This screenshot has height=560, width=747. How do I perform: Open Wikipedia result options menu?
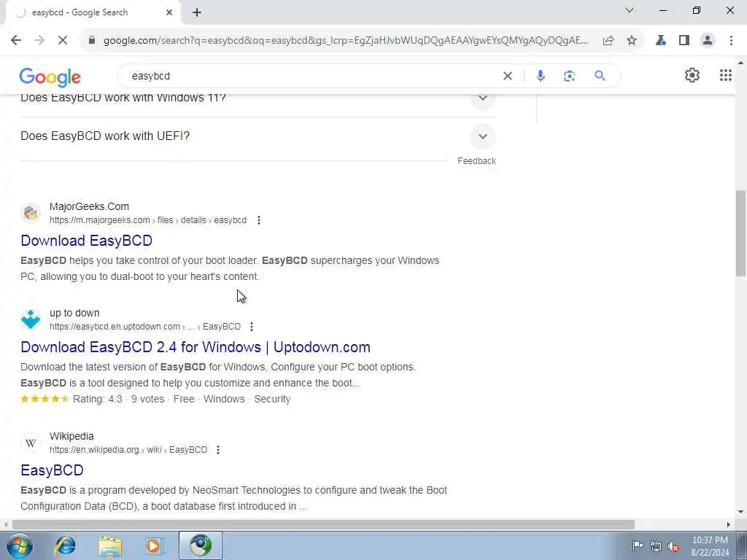click(217, 449)
